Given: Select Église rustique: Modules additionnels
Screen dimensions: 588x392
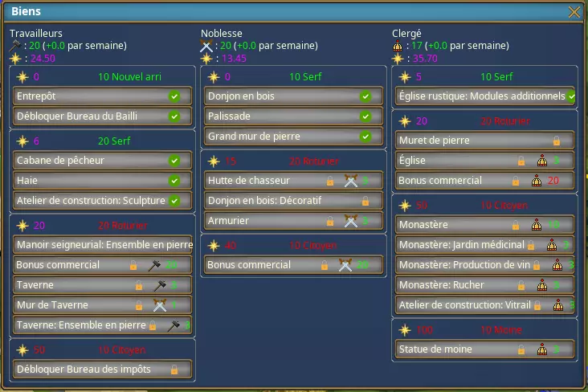Looking at the screenshot, I should (x=485, y=96).
